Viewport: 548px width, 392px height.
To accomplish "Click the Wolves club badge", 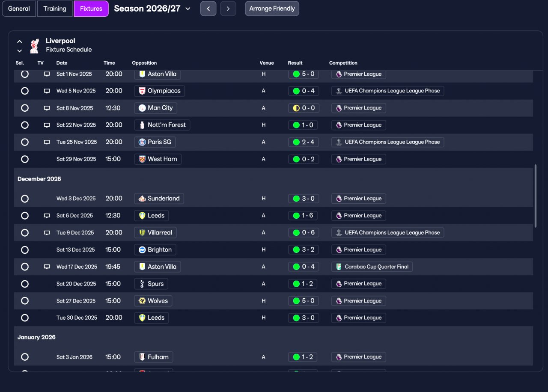I will click(142, 301).
